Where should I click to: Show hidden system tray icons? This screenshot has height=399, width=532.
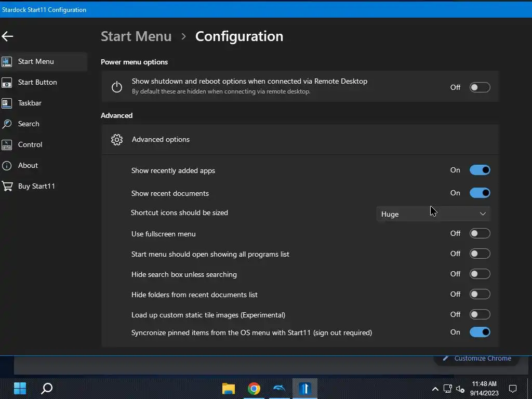[x=435, y=389]
